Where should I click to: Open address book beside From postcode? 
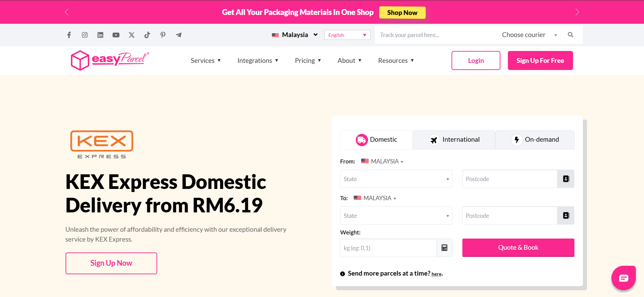pyautogui.click(x=566, y=179)
